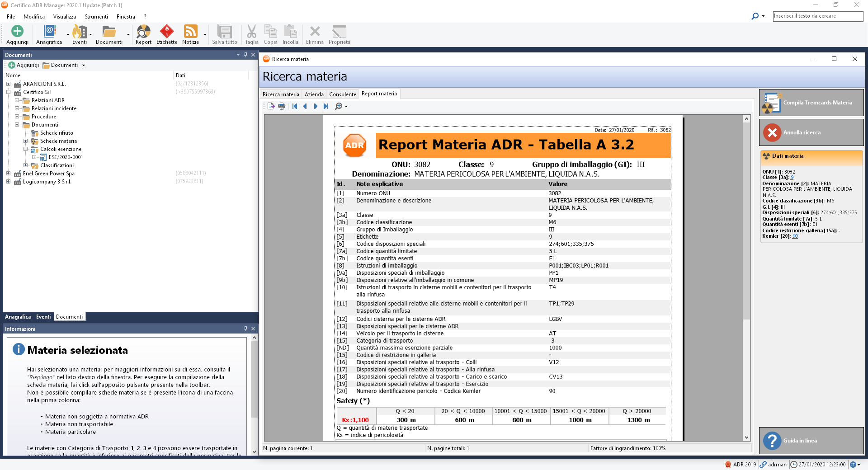Expand the Enel Green Power Spa node

8,174
